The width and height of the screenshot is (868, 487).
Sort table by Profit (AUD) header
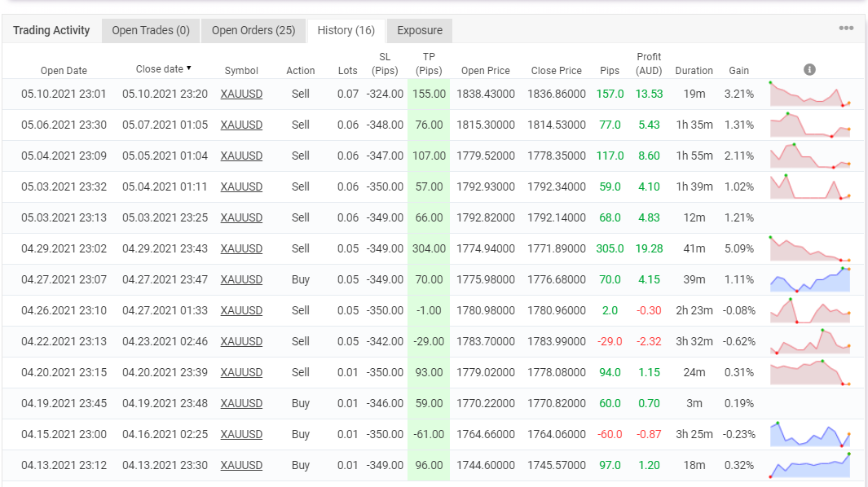649,64
